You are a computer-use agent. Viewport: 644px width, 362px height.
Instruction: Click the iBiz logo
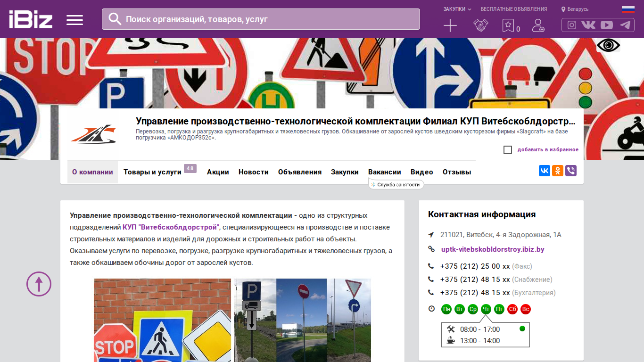coord(31,19)
